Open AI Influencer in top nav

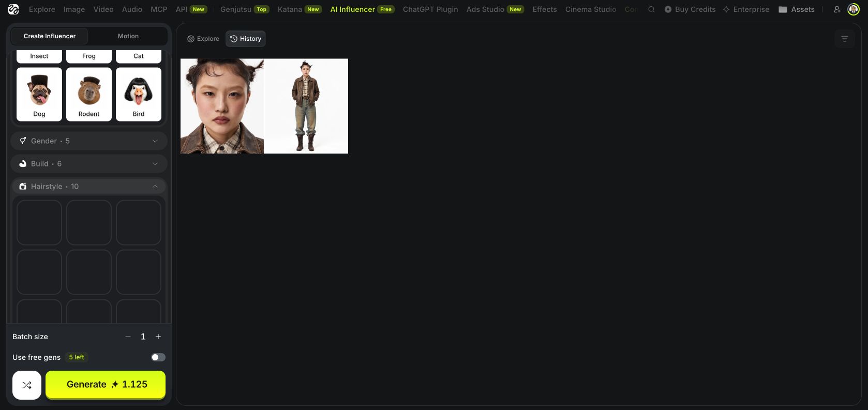tap(362, 9)
